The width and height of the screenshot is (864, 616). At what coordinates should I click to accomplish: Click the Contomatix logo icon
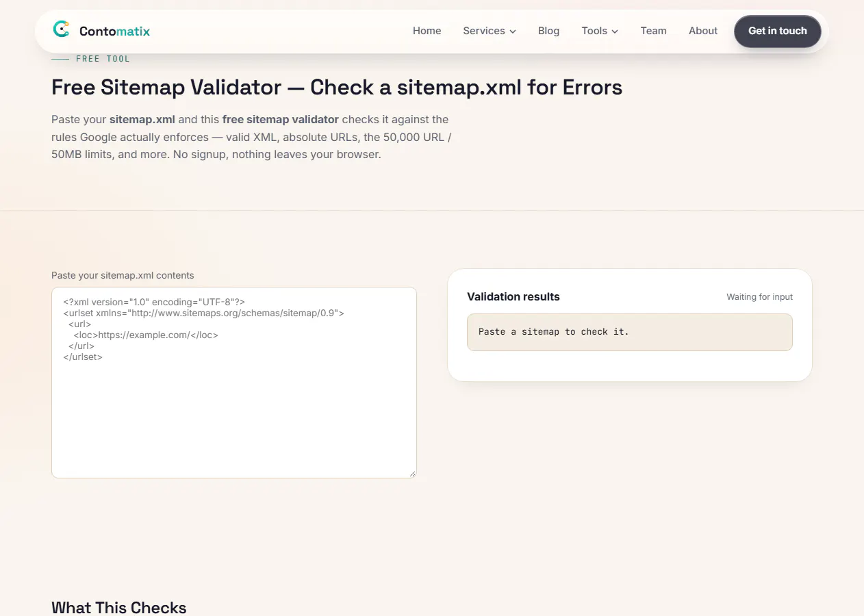[61, 29]
